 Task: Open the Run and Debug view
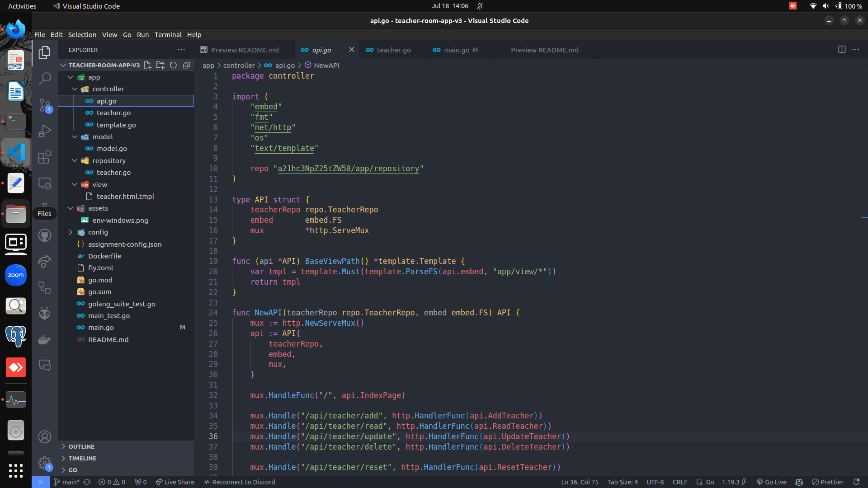44,131
